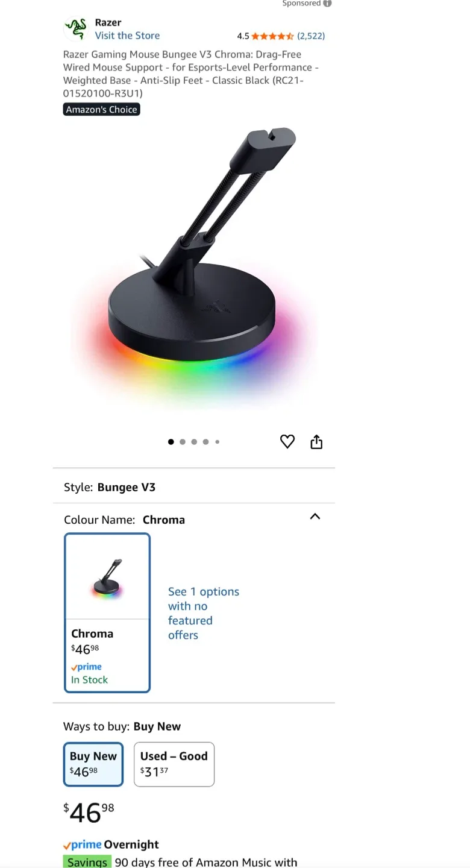Viewport: 470px width, 868px height.
Task: Select the Chroma colour option card
Action: coord(107,612)
